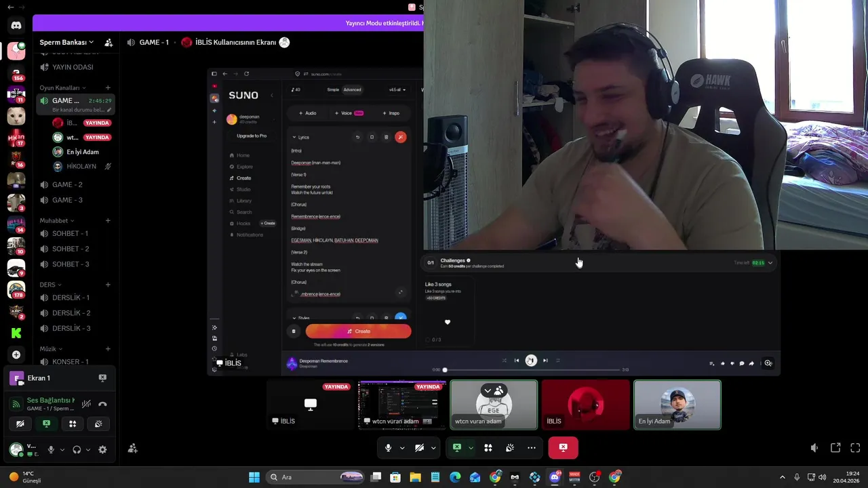Viewport: 868px width, 488px height.
Task: Open activities launcher in call control bar
Action: click(x=488, y=447)
